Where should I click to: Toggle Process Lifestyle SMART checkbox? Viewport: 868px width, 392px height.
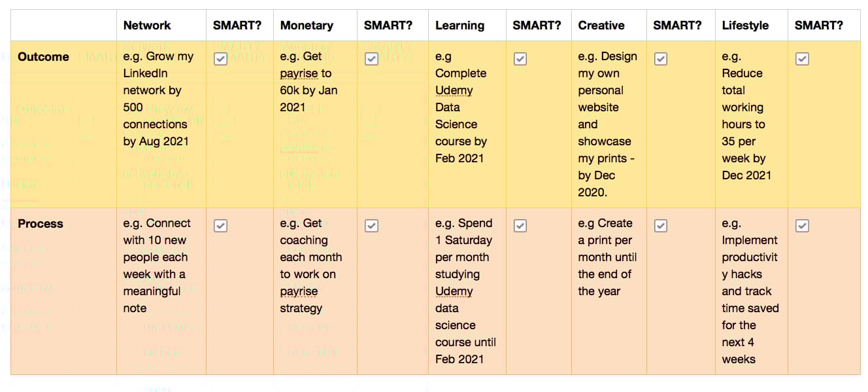click(802, 226)
